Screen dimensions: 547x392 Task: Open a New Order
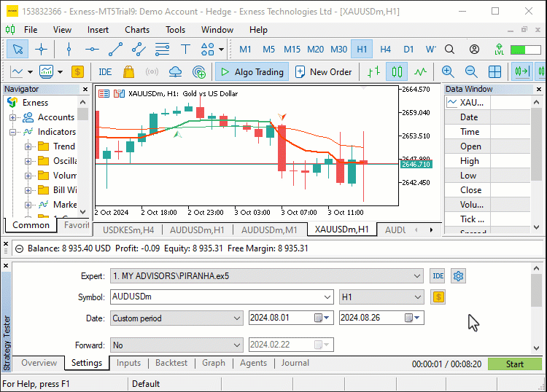click(x=324, y=72)
